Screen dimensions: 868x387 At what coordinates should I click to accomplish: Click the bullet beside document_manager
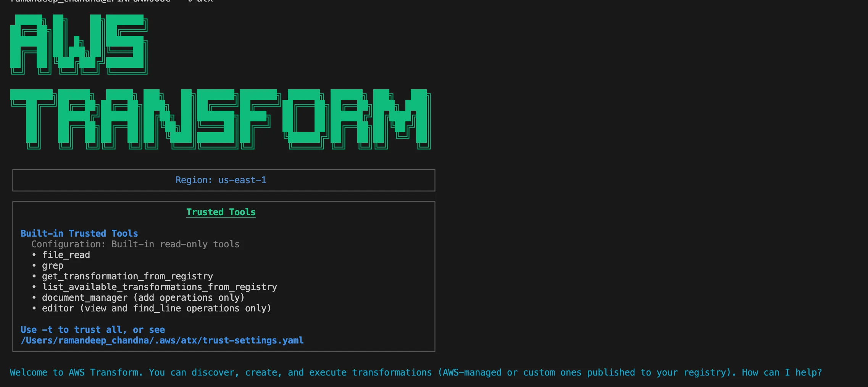[x=34, y=297]
